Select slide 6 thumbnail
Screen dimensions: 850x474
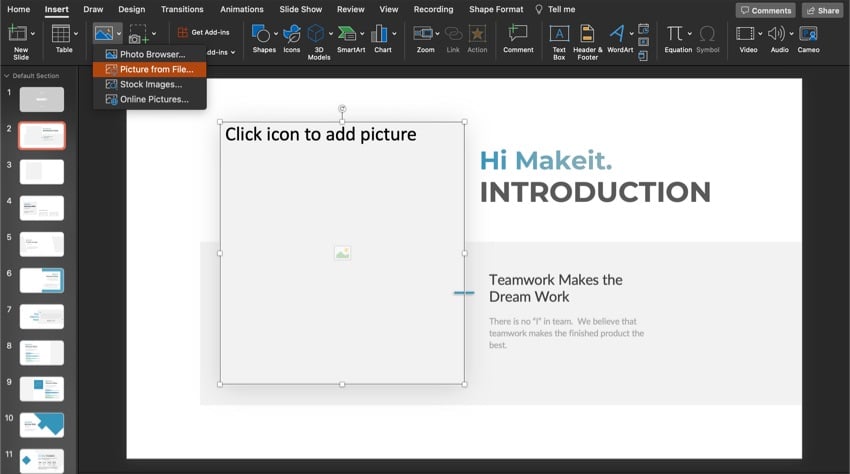(42, 280)
